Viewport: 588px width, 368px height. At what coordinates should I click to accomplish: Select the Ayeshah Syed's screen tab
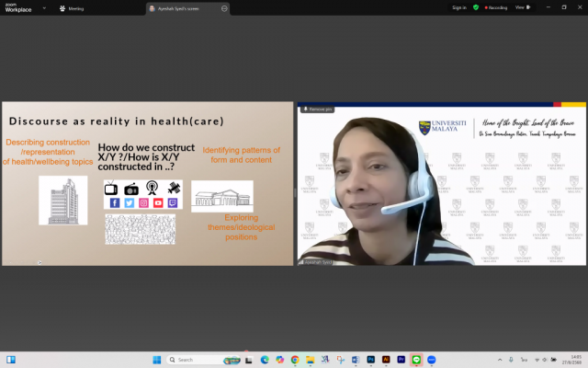184,7
